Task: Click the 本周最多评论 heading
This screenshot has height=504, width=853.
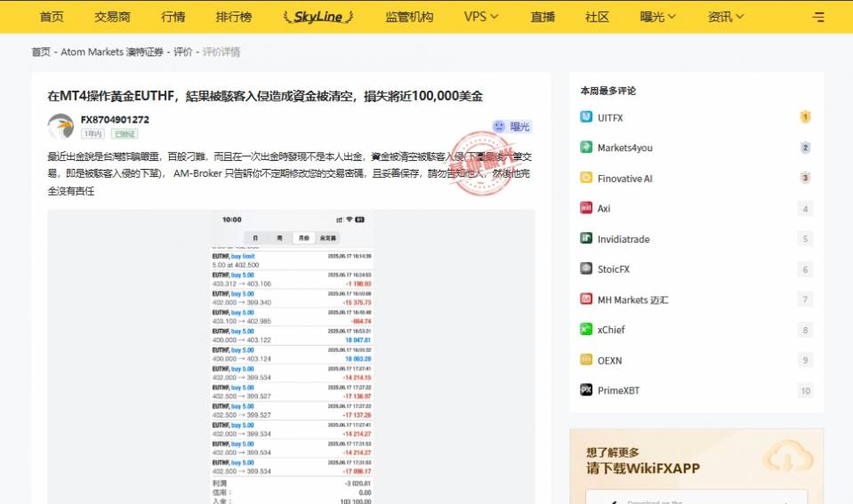Action: point(608,91)
